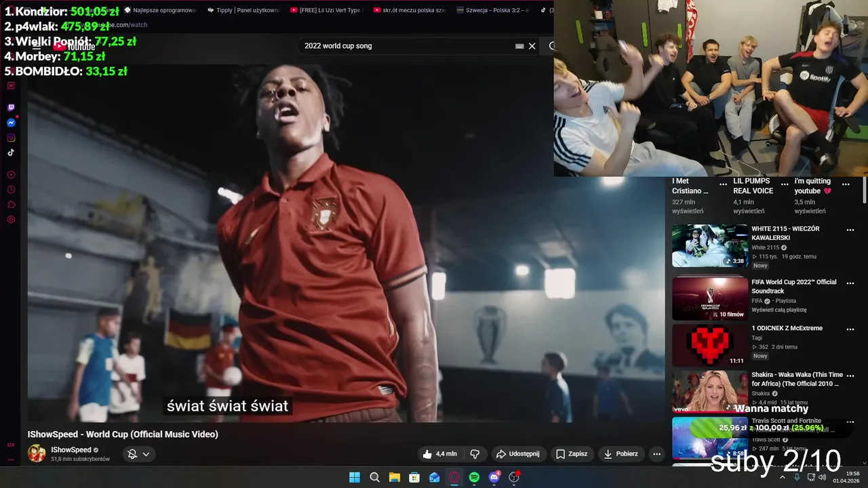Open 'i'm quitting youtube' video title
The width and height of the screenshot is (868, 488).
(x=813, y=186)
